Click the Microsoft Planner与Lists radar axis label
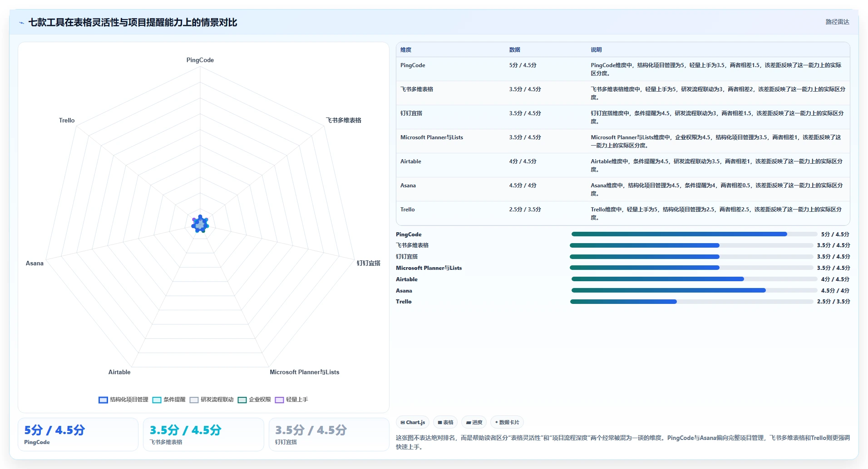Image resolution: width=868 pixels, height=469 pixels. pyautogui.click(x=305, y=372)
